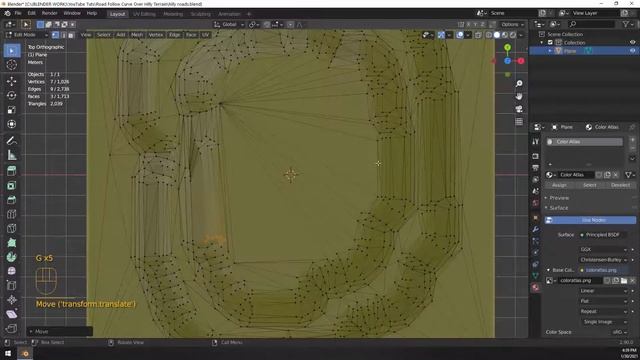
Task: Switch to solid viewport shading
Action: 497,35
